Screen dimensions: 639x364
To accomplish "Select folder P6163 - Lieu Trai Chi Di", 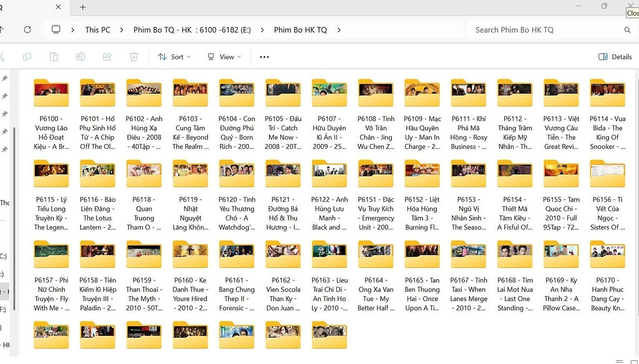I will click(x=329, y=276).
